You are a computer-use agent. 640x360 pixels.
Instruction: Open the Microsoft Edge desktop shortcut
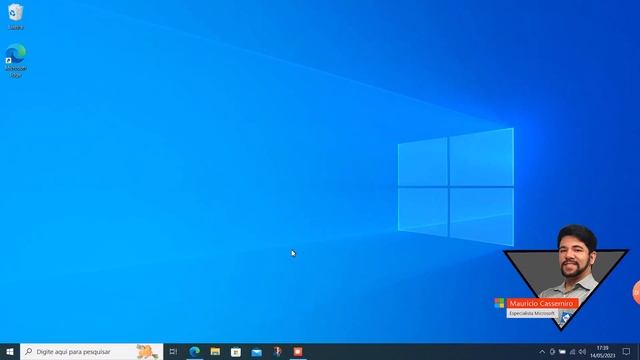pos(16,60)
